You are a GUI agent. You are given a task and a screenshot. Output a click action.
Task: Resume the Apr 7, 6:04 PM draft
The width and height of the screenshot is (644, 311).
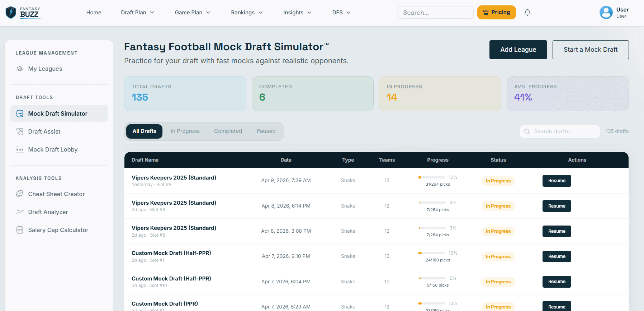(x=557, y=282)
